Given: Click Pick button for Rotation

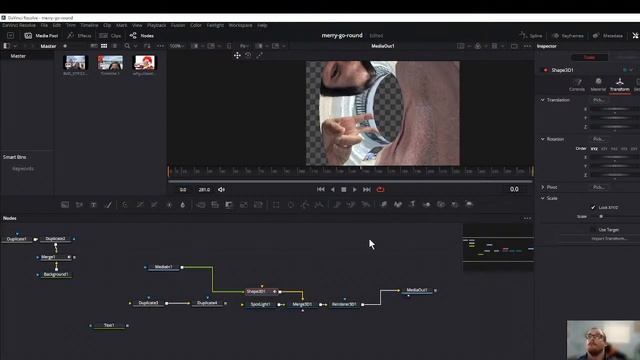Looking at the screenshot, I should tap(598, 139).
